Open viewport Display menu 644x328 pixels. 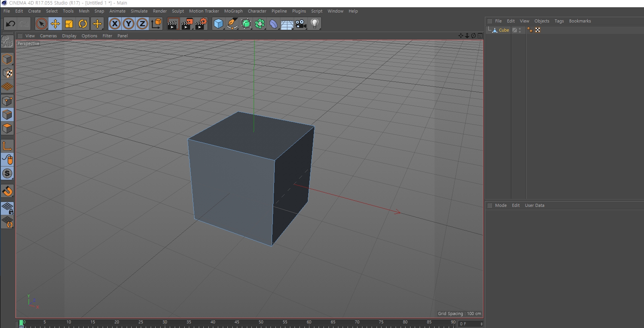tap(69, 36)
